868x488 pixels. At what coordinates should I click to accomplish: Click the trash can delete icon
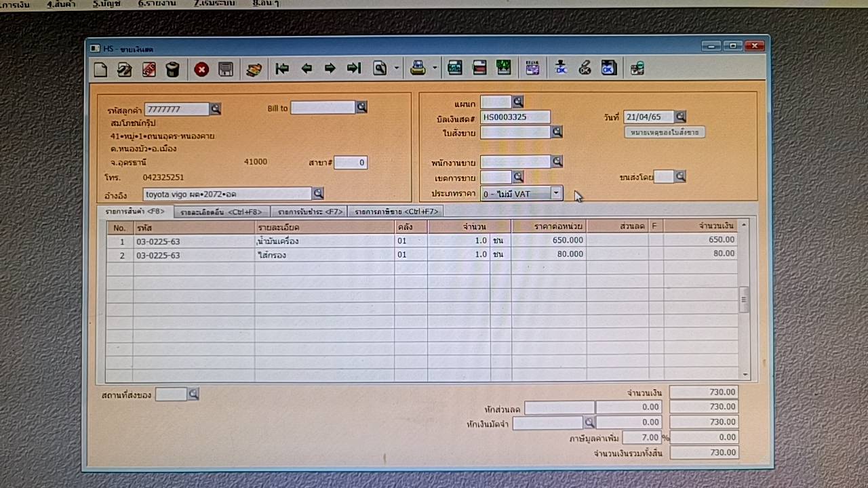click(173, 69)
